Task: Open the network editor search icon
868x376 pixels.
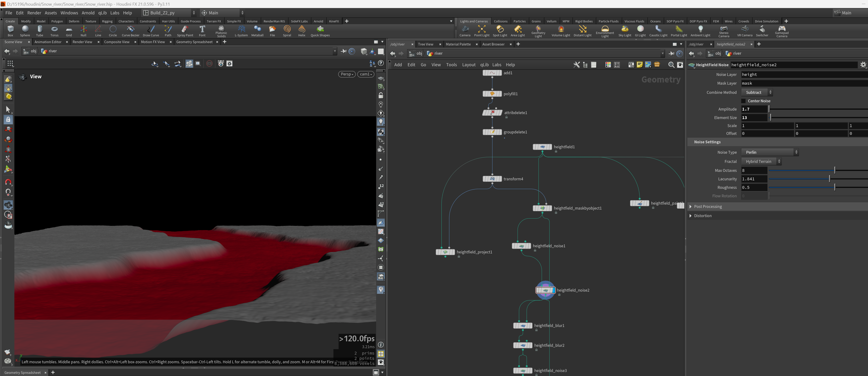Action: tap(671, 65)
